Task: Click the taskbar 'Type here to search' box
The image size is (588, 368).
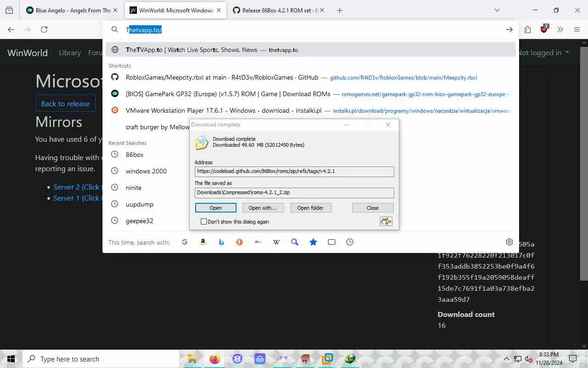Action: 101,359
